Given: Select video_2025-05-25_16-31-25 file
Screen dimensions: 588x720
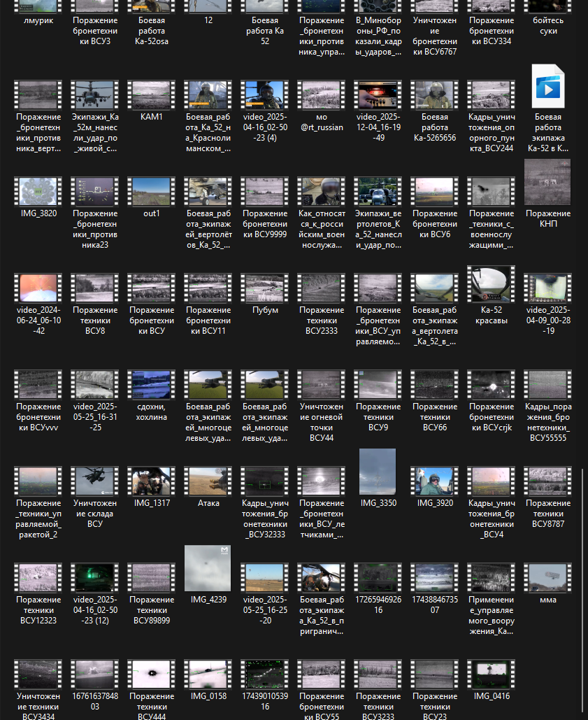Looking at the screenshot, I should pos(95,401).
